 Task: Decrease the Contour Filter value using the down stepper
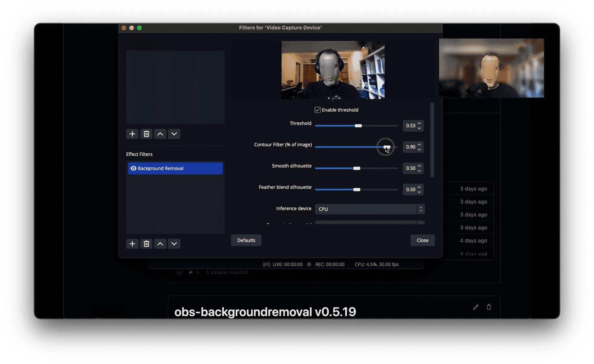[x=420, y=149]
